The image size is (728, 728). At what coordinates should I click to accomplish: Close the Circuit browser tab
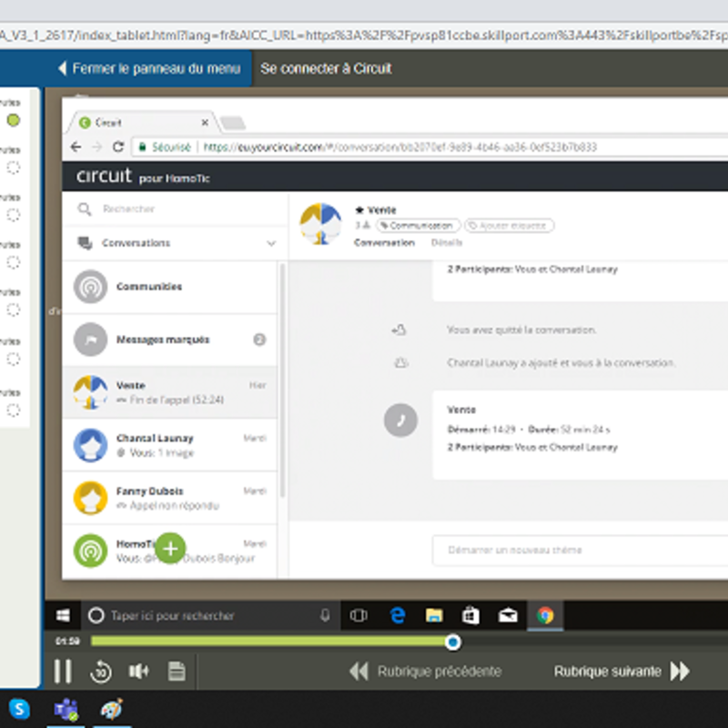(205, 123)
